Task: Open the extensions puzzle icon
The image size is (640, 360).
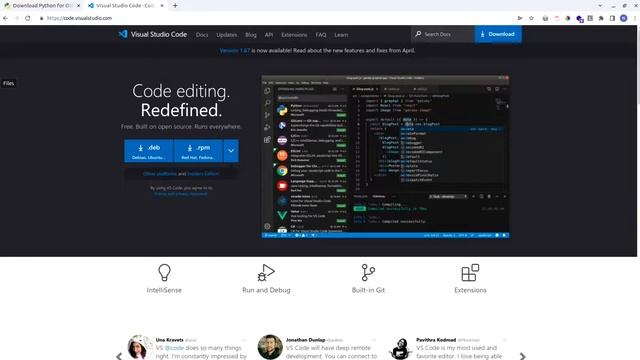Action: coord(601,18)
